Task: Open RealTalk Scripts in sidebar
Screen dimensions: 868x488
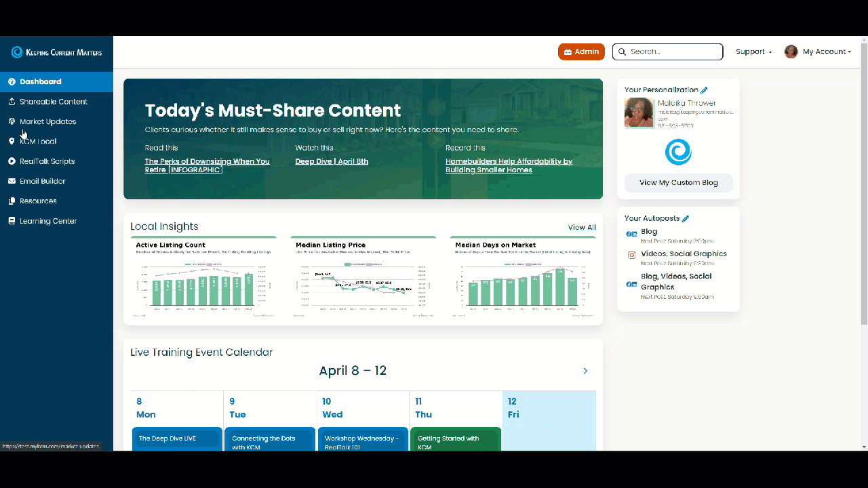Action: 56,161
